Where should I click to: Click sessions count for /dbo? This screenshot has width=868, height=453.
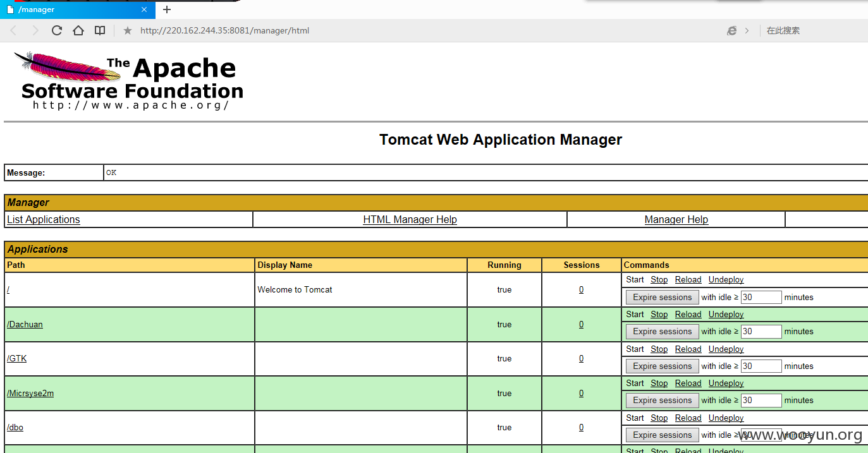581,427
